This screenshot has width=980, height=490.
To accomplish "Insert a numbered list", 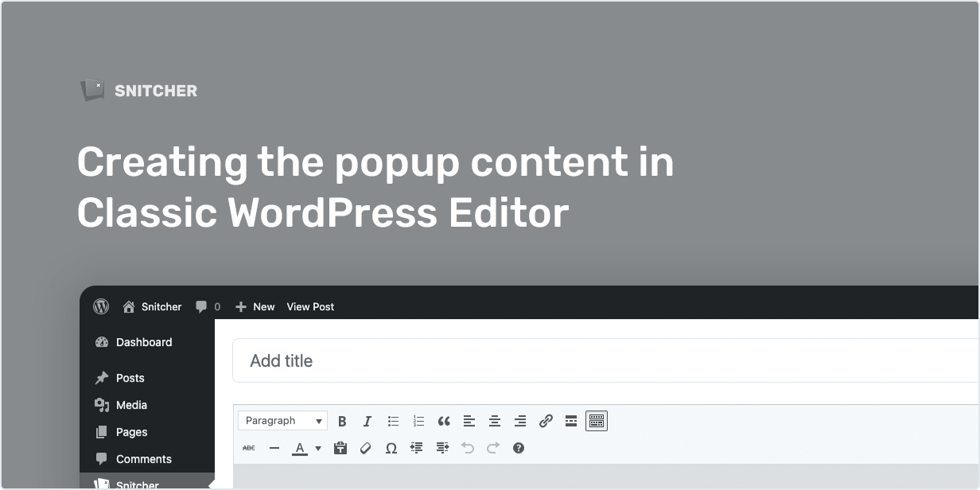I will (x=418, y=421).
